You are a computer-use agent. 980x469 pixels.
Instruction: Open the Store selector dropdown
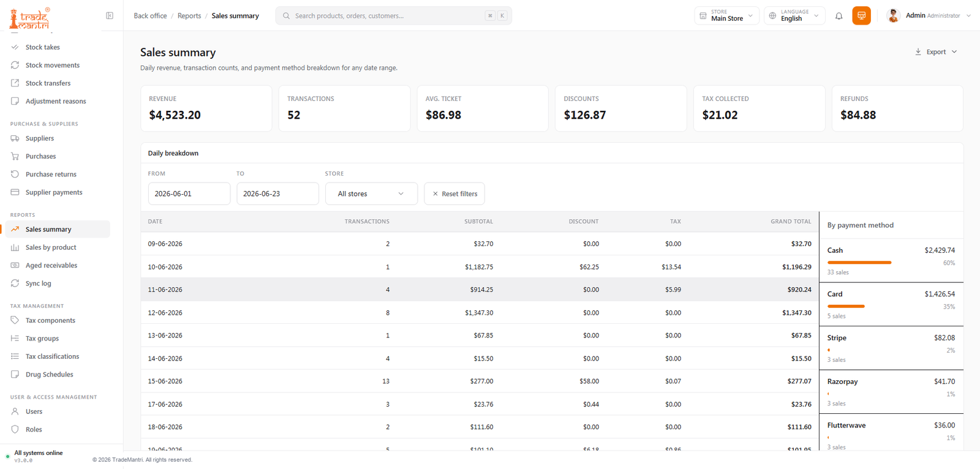(x=726, y=16)
